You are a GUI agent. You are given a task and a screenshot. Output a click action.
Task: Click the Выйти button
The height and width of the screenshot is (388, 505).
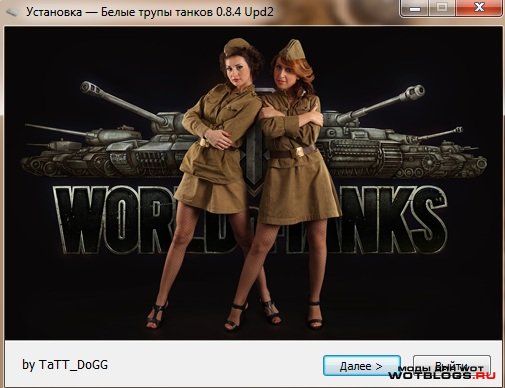[452, 366]
